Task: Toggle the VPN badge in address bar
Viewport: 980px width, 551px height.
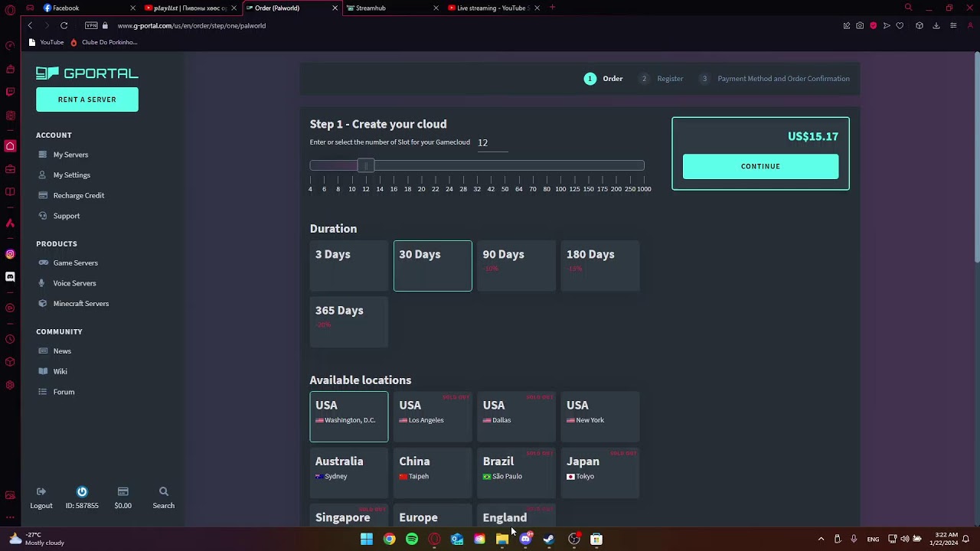Action: pos(91,25)
